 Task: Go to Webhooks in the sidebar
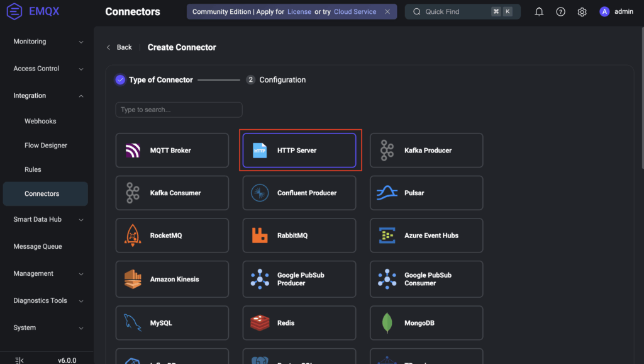(40, 121)
